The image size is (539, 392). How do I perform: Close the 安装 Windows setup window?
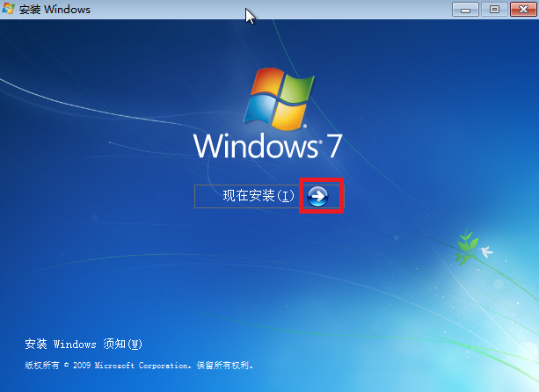pyautogui.click(x=520, y=9)
